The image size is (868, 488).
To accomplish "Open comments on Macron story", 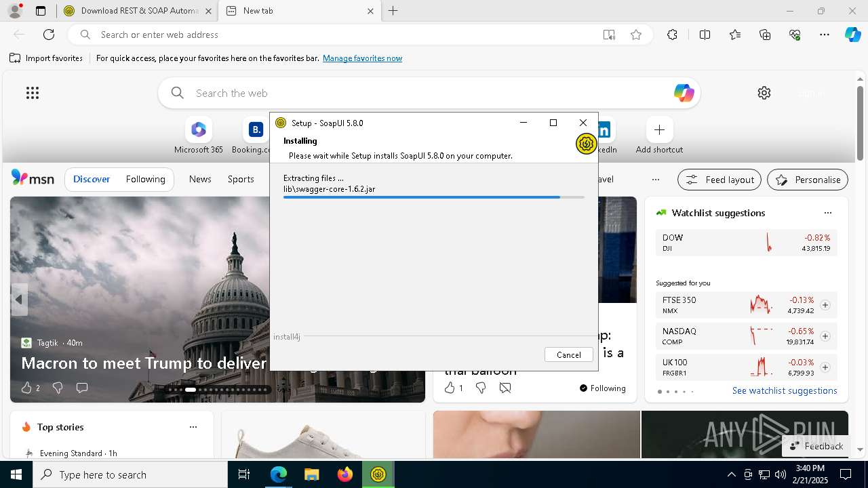I will click(x=82, y=388).
